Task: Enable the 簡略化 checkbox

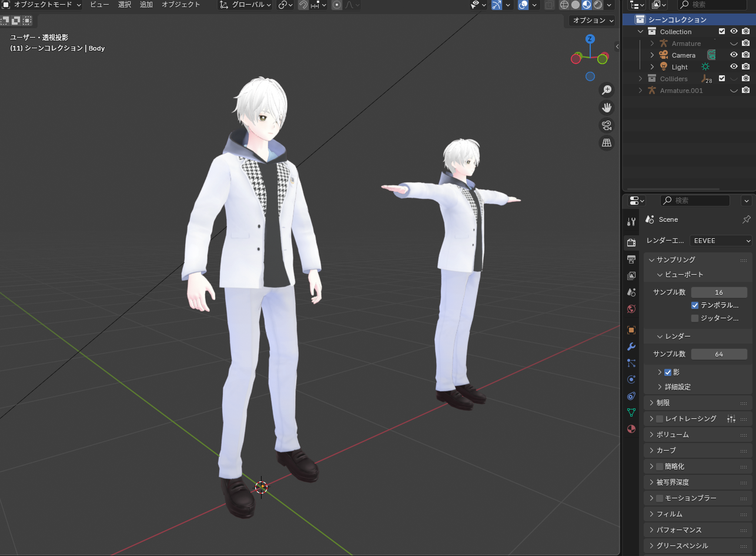Action: pos(660,467)
